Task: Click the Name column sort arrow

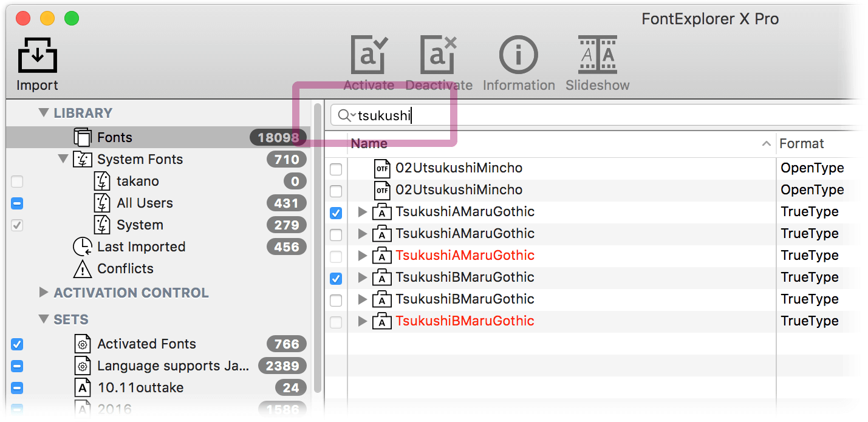Action: tap(767, 144)
